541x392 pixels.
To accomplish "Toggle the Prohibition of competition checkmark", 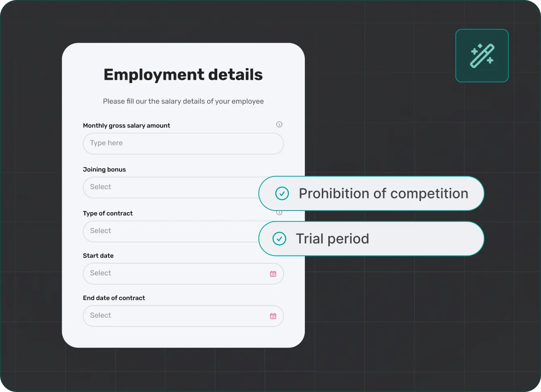I will (x=282, y=194).
